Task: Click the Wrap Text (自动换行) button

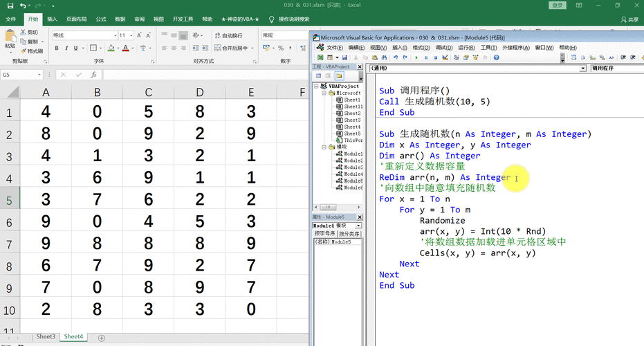Action: pos(229,35)
